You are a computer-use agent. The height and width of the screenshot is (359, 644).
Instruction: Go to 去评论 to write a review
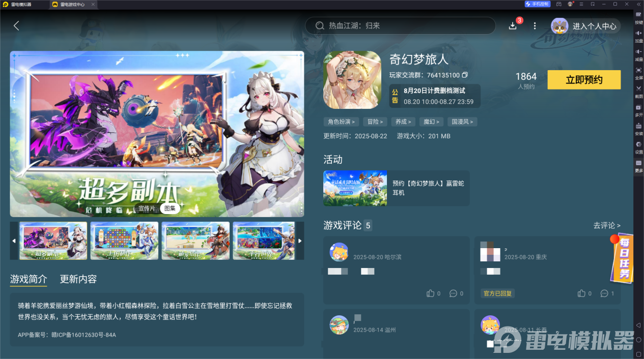[607, 225]
